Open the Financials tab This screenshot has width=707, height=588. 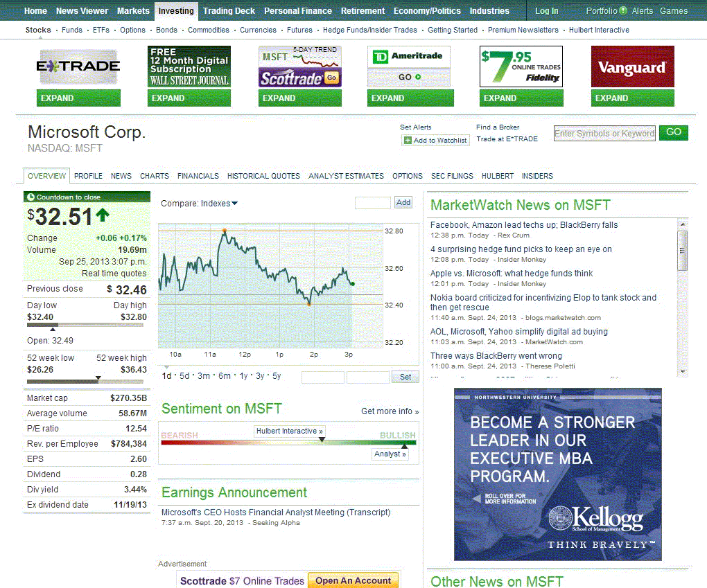198,176
